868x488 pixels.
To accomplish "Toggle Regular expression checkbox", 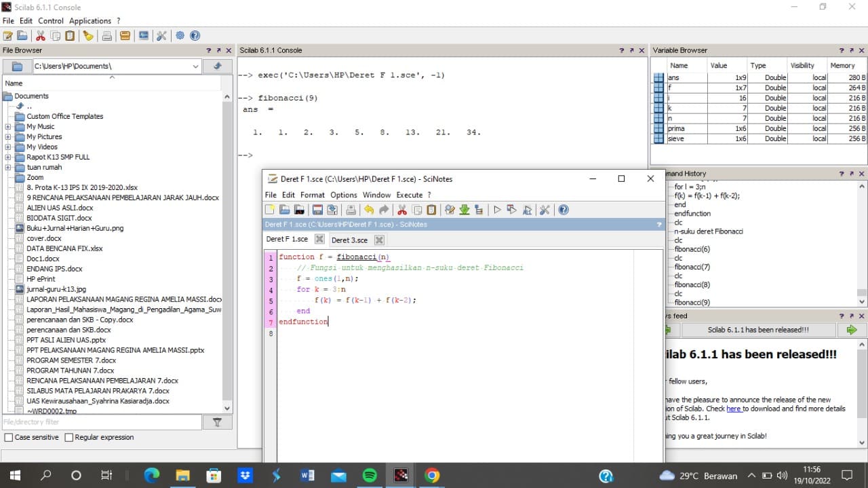I will [69, 438].
